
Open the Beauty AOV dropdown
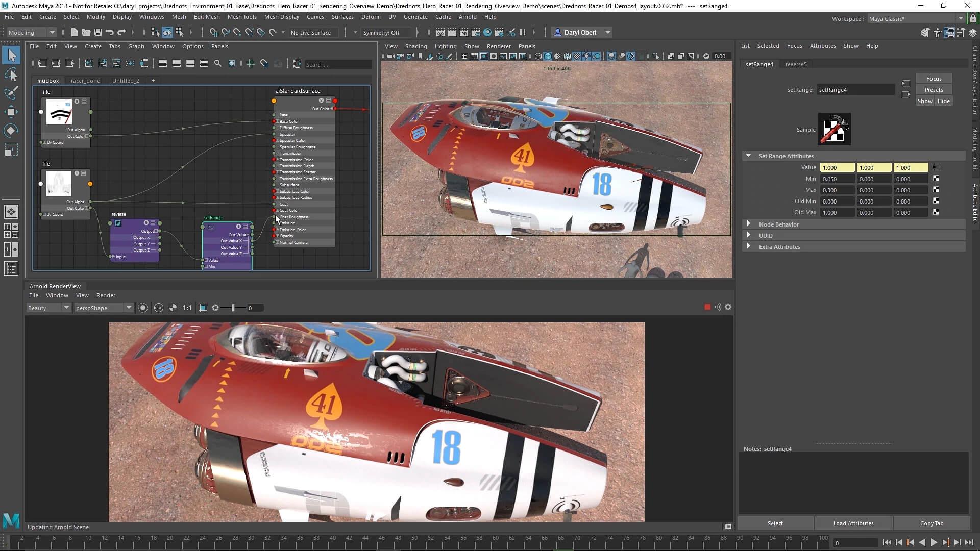tap(48, 308)
